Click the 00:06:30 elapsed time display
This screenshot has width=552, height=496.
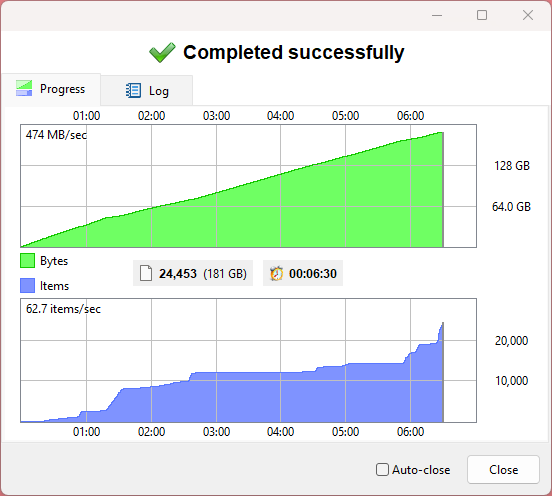(303, 273)
